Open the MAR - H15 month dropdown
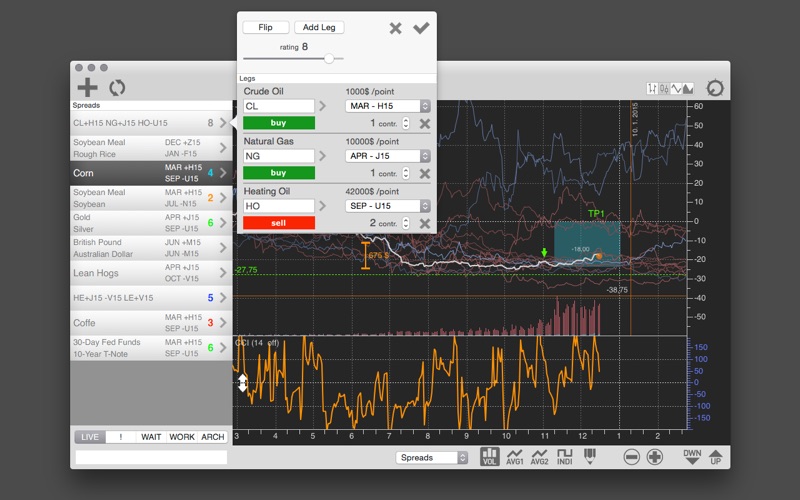The image size is (800, 500). pyautogui.click(x=387, y=106)
